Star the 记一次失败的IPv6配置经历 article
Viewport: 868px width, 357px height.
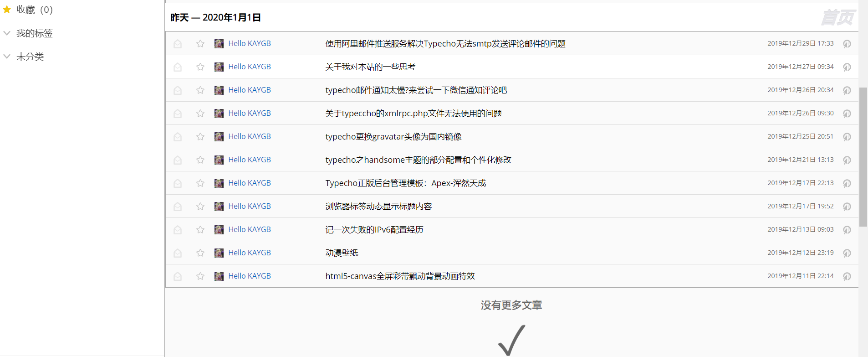200,229
